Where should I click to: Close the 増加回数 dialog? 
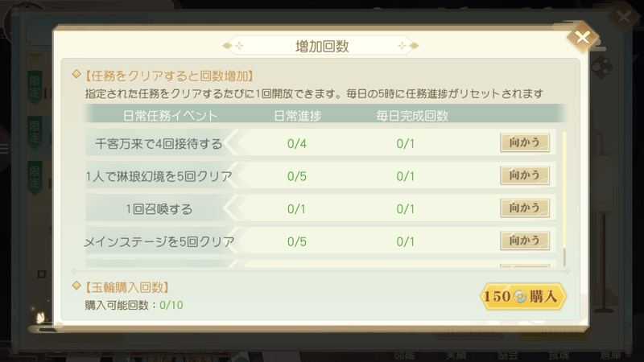(583, 37)
